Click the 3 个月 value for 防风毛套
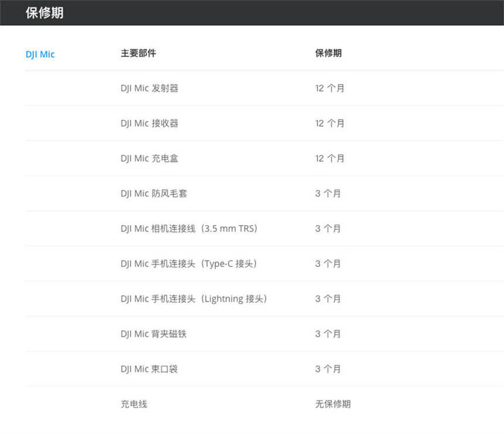The width and height of the screenshot is (504, 434). tap(328, 194)
